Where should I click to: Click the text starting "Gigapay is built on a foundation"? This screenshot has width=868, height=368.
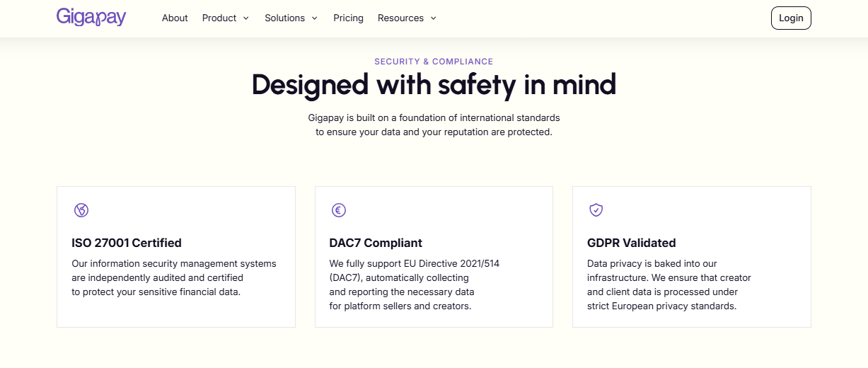pyautogui.click(x=434, y=125)
